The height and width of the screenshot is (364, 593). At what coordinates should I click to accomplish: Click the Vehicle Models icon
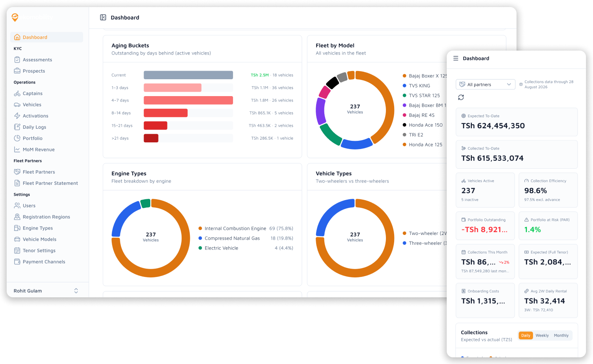17,239
